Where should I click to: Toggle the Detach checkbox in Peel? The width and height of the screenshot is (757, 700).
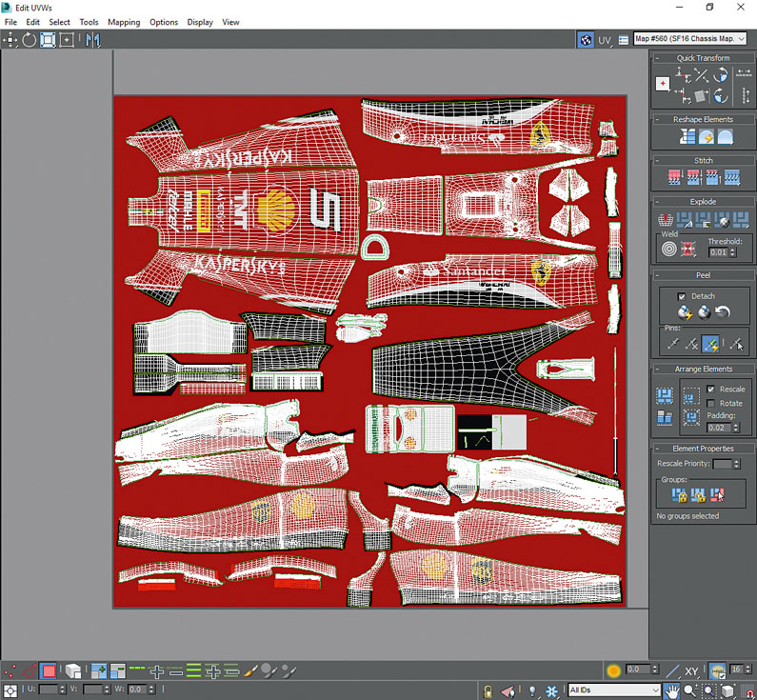coord(681,296)
